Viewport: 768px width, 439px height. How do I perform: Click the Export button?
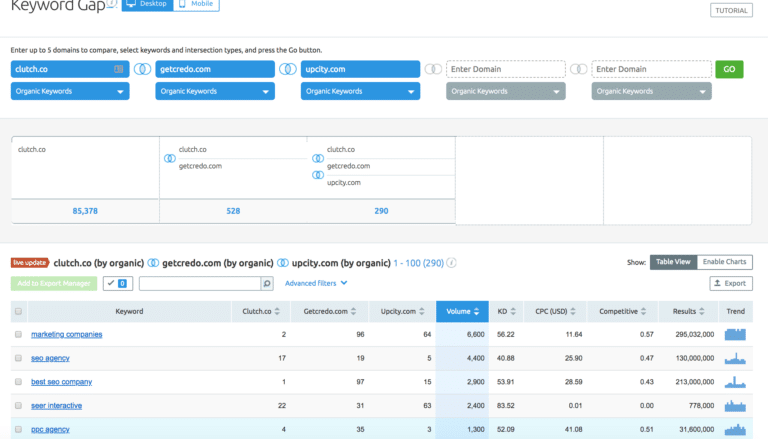tap(731, 283)
